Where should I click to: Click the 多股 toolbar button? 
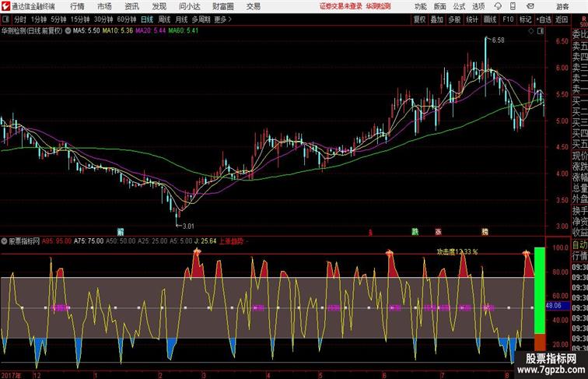[x=454, y=19]
